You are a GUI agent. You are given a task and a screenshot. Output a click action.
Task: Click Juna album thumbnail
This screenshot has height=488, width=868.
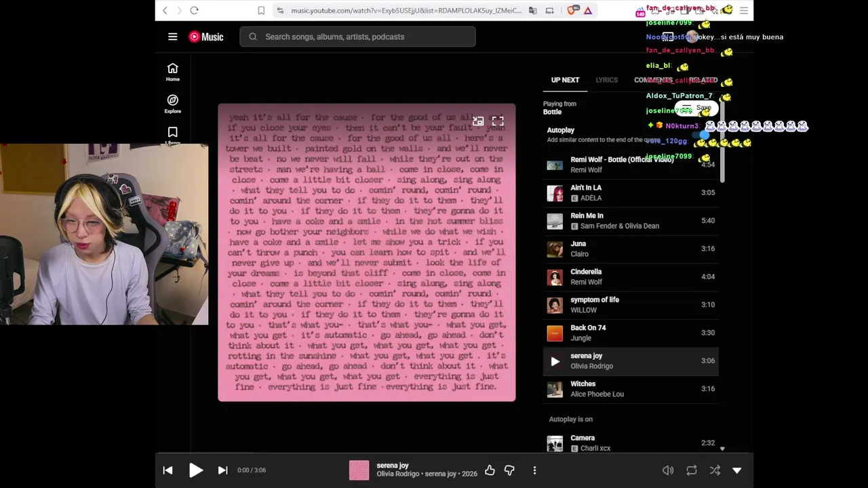(x=555, y=249)
